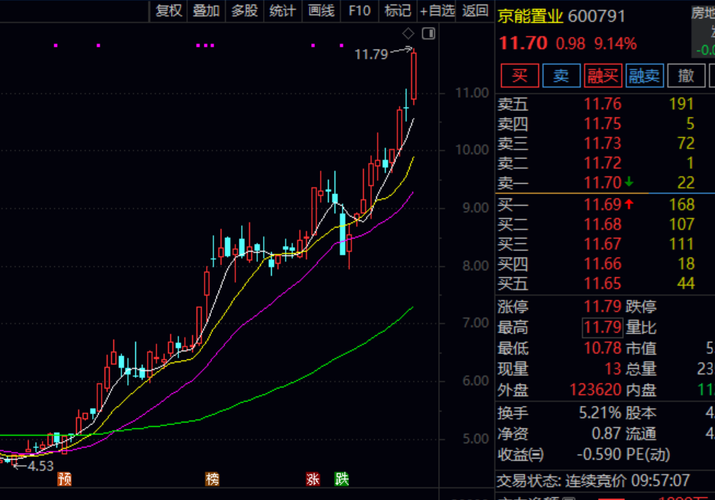Select stock name 京能置业
This screenshot has width=715, height=500.
click(x=530, y=17)
